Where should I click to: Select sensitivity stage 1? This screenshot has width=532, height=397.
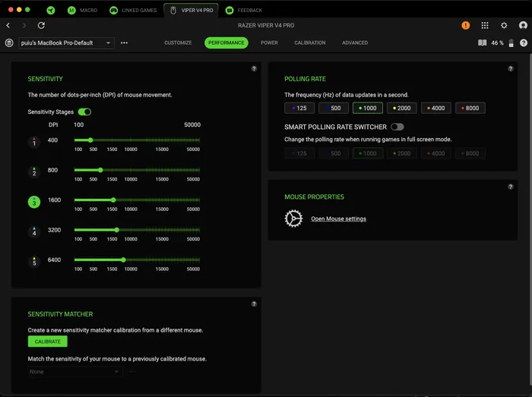(34, 142)
